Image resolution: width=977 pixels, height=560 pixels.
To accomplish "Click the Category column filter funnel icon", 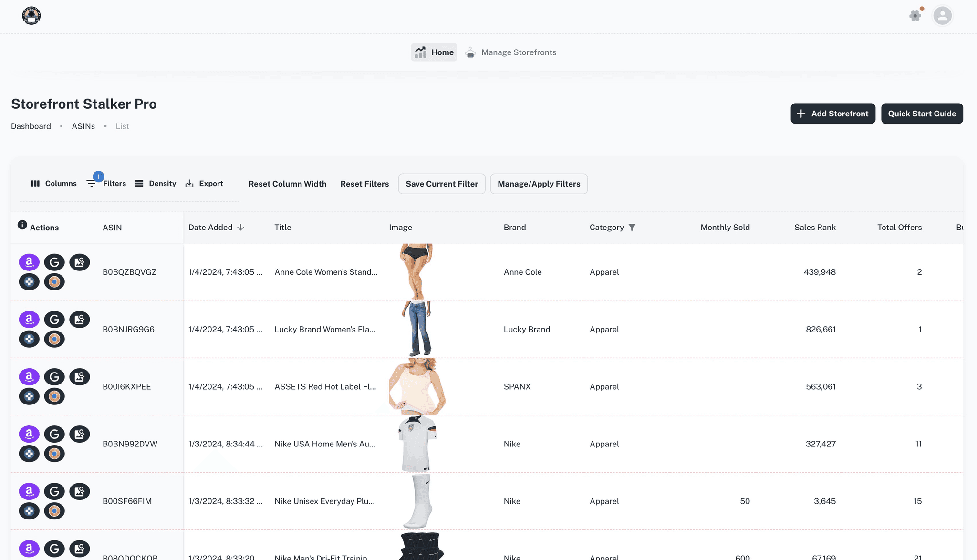I will pyautogui.click(x=632, y=227).
